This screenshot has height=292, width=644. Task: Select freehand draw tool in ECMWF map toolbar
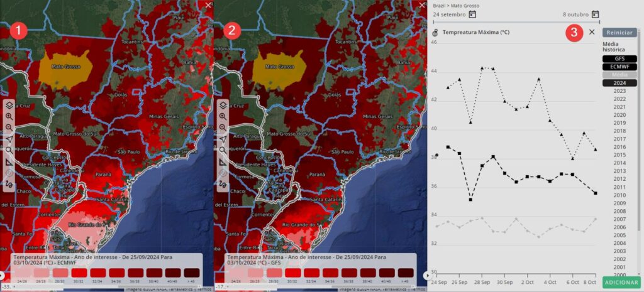click(9, 184)
